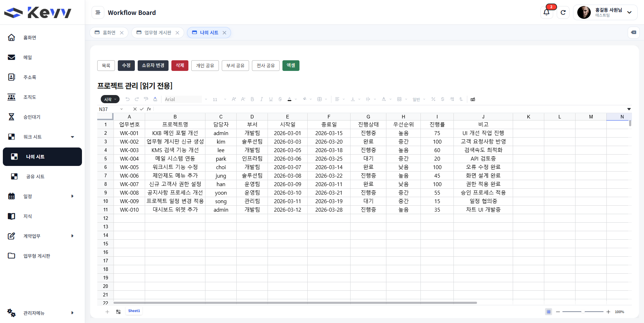Click the N37 cell name box
The width and height of the screenshot is (644, 323).
109,109
